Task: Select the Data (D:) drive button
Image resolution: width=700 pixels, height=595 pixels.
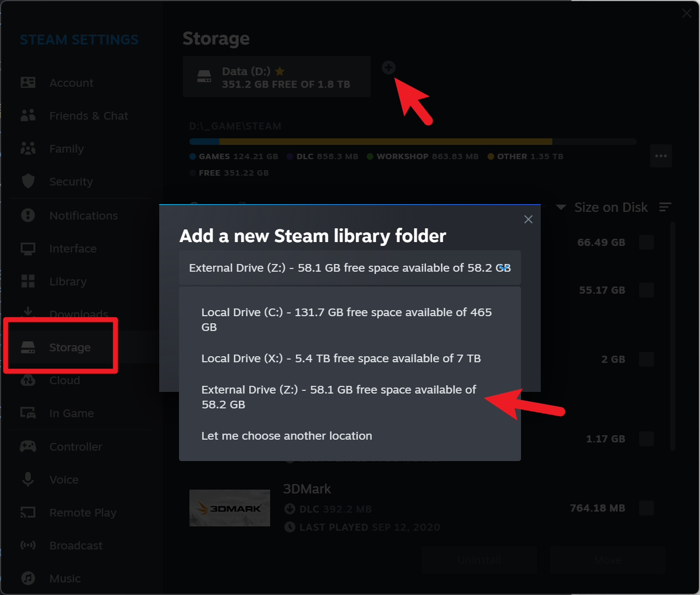Action: tap(276, 77)
